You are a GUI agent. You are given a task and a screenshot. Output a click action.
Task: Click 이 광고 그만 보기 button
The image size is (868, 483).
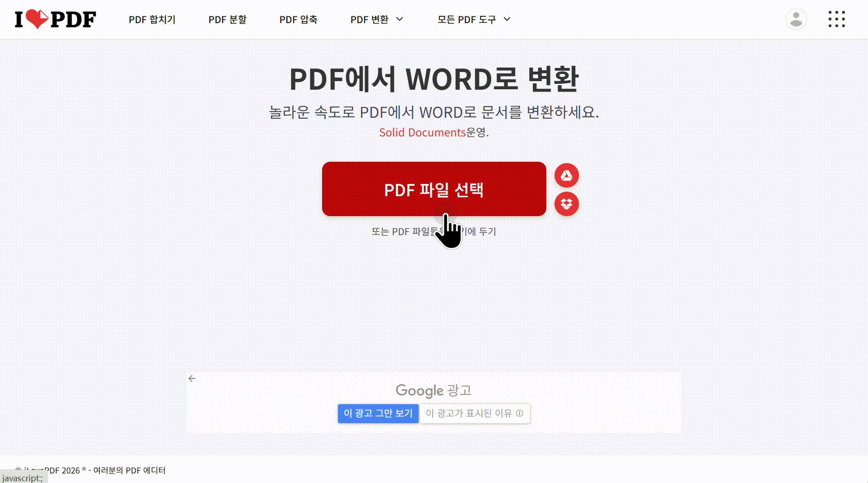[378, 413]
